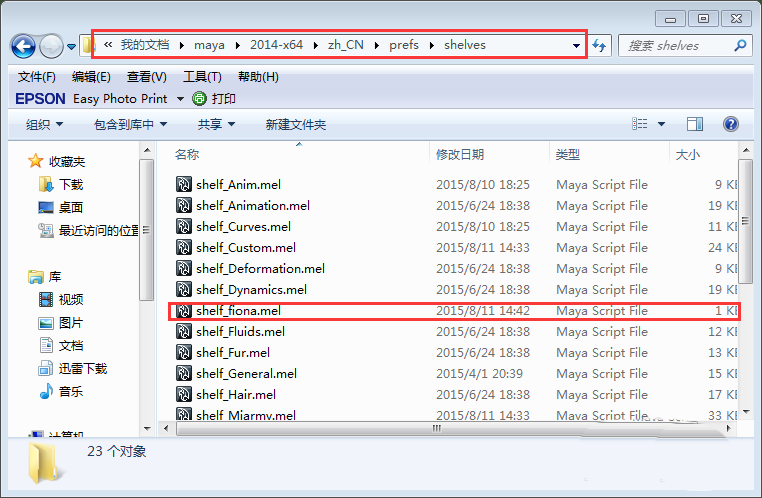Open the 编辑(E) menu
The height and width of the screenshot is (498, 762).
tap(91, 77)
